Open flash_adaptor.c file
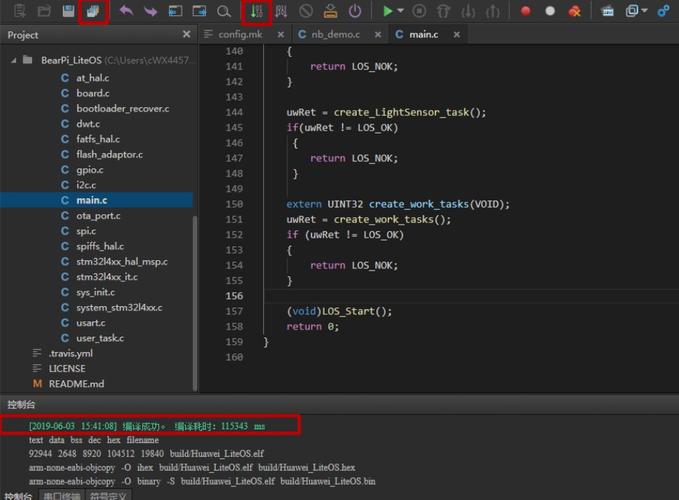 coord(110,155)
